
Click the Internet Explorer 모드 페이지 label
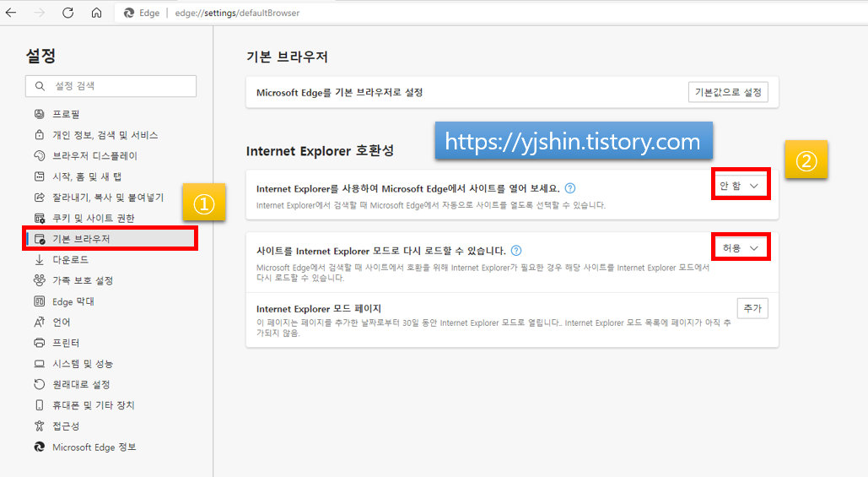(x=319, y=309)
